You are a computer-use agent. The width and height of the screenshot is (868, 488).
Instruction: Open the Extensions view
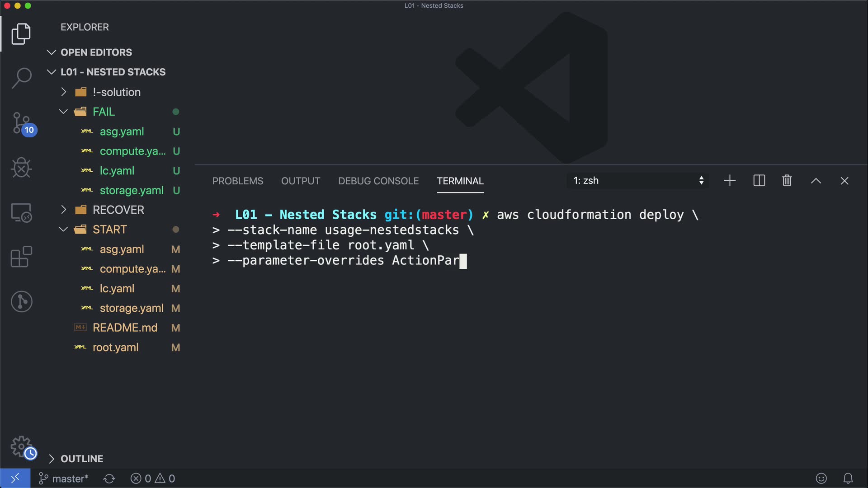click(x=21, y=257)
